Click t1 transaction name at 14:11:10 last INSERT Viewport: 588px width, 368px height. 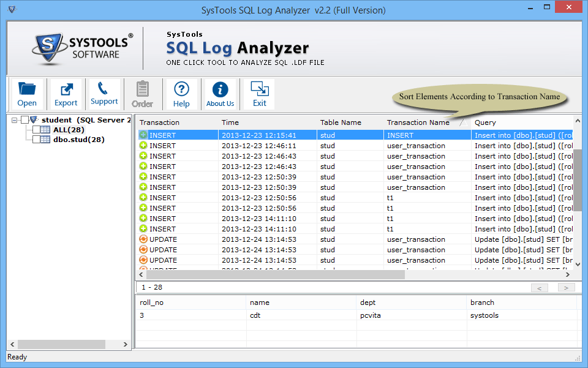[x=427, y=228]
